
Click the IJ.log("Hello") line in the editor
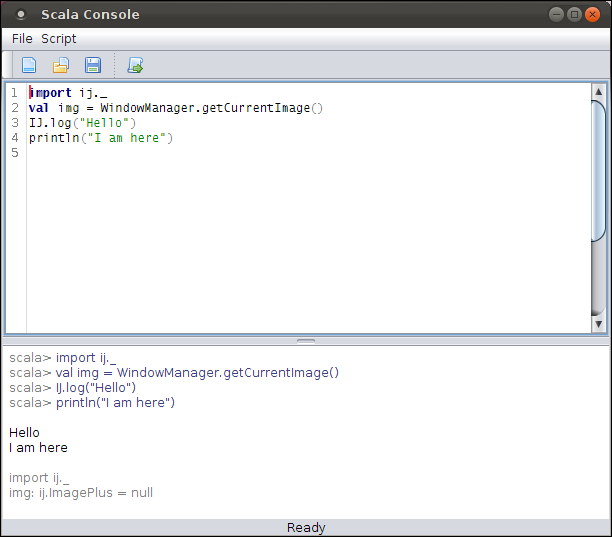point(83,123)
